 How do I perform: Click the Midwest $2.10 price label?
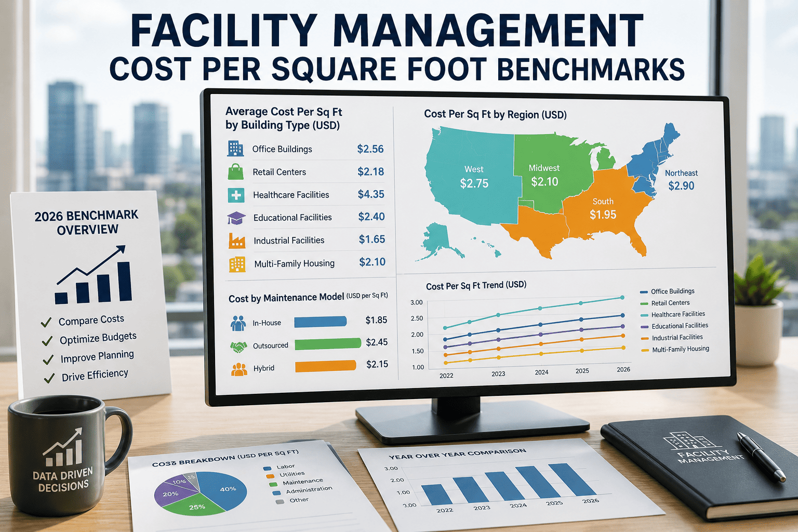click(x=544, y=182)
